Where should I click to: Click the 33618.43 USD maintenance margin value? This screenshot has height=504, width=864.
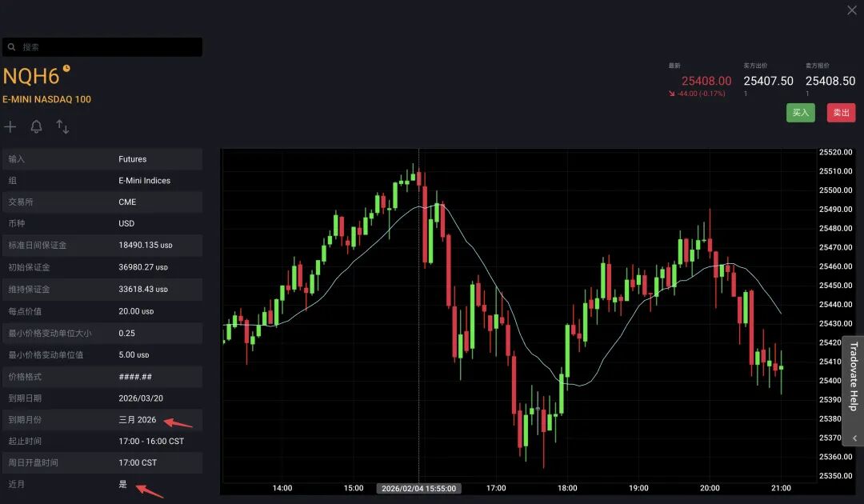[143, 289]
